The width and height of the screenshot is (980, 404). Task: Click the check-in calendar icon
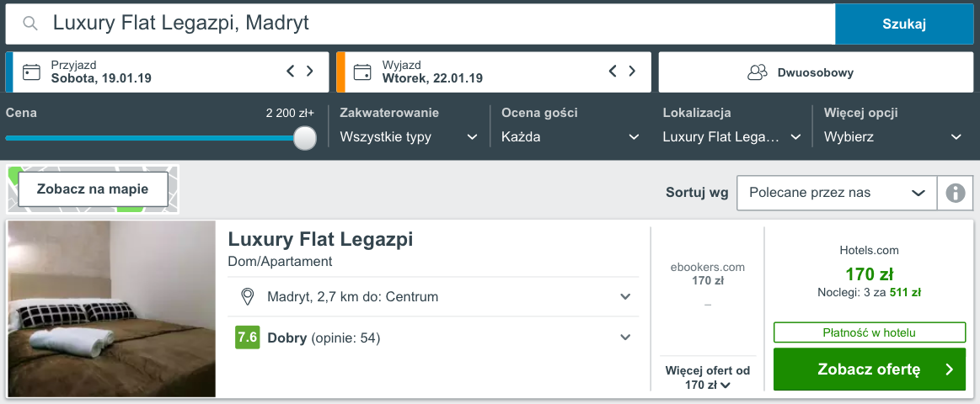point(31,72)
